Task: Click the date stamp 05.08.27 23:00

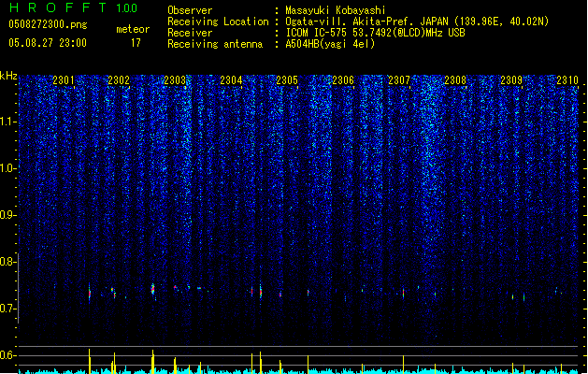Action: coord(48,43)
